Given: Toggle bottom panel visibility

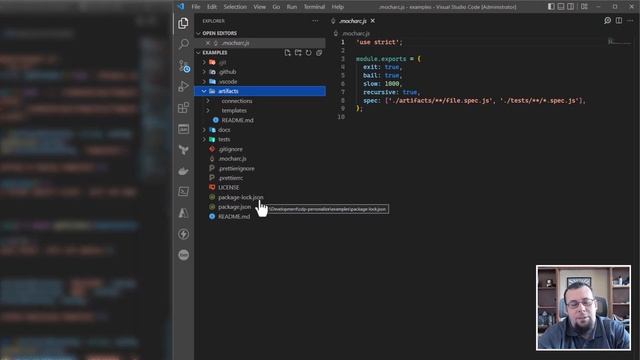Looking at the screenshot, I should pos(561,7).
